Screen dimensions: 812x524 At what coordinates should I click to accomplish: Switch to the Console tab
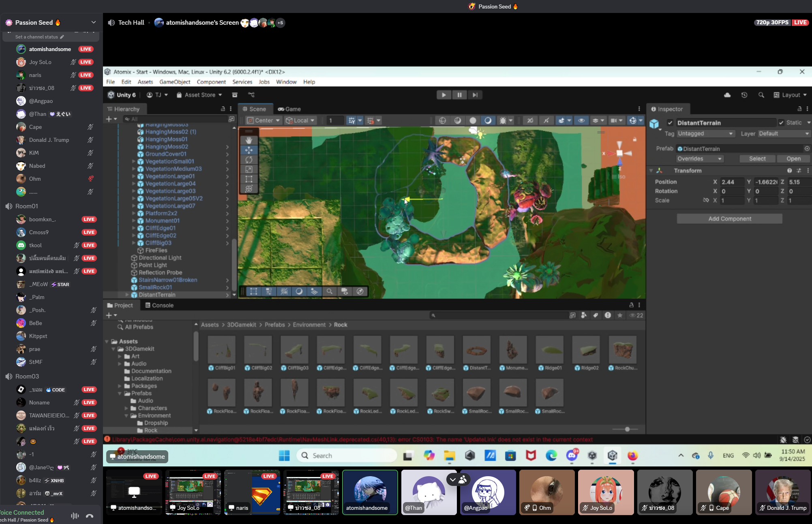[159, 305]
